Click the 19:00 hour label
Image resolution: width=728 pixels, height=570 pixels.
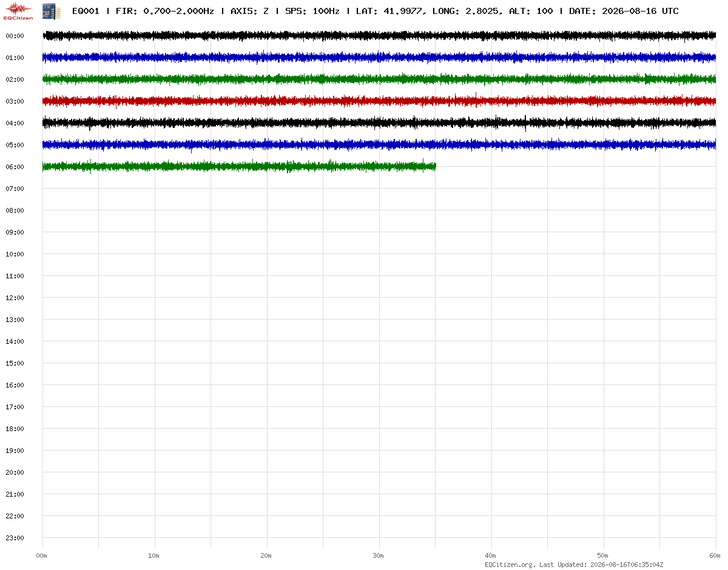point(15,451)
